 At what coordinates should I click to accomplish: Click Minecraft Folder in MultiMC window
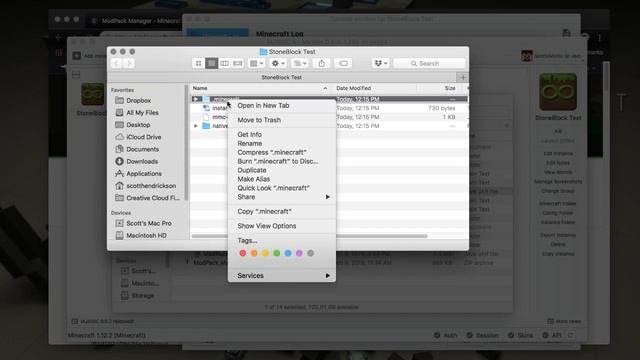[558, 203]
